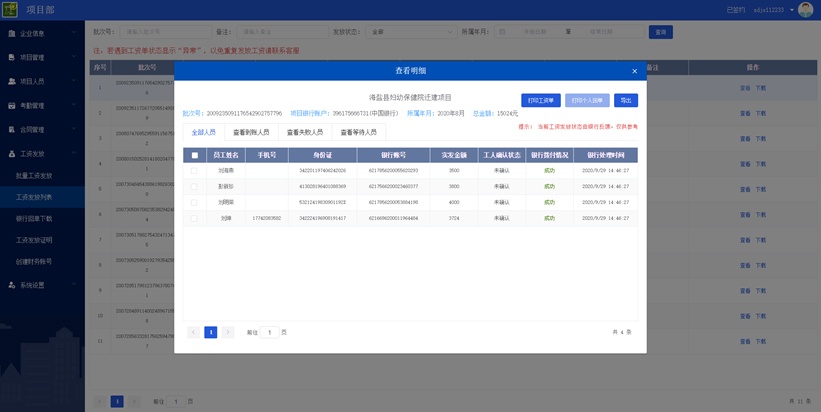Close the 查看明细 dialog with the X
Image resolution: width=821 pixels, height=412 pixels.
pyautogui.click(x=634, y=71)
